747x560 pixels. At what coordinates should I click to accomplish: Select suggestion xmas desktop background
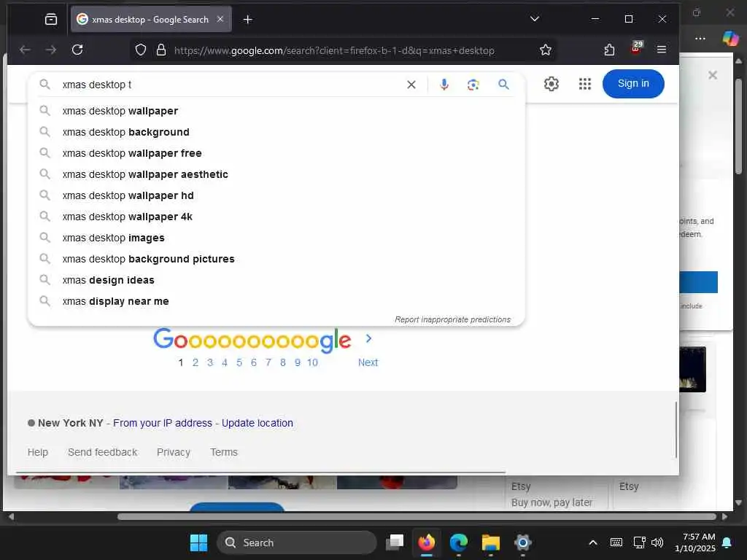[276, 132]
